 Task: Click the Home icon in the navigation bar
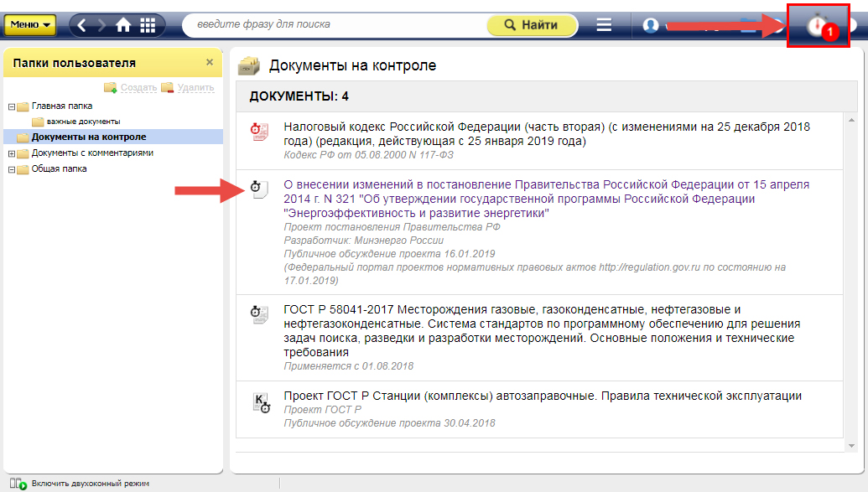point(123,25)
